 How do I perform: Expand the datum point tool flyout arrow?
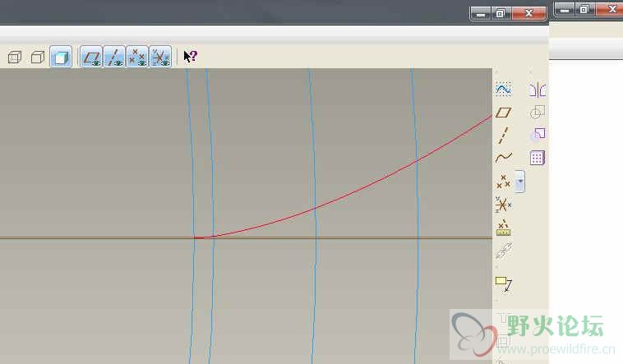pos(519,182)
